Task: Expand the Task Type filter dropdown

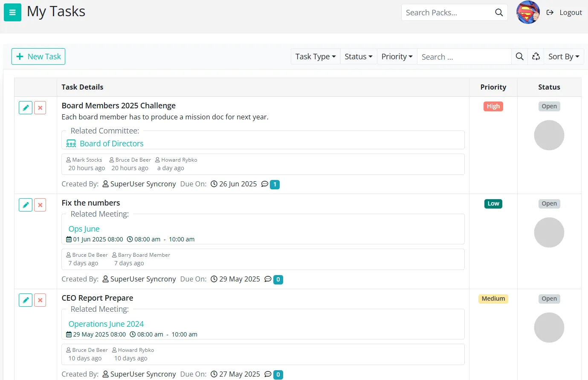Action: click(x=315, y=57)
